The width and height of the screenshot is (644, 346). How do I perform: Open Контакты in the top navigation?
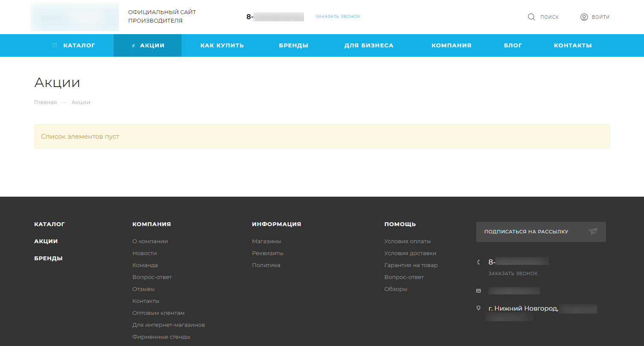point(573,45)
